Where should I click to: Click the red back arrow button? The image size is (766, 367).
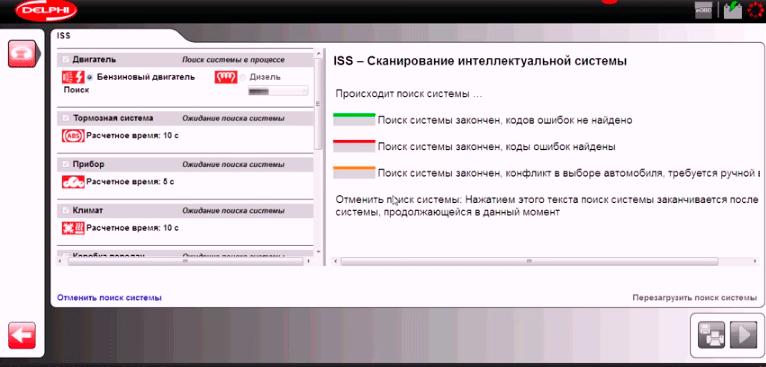pos(22,335)
